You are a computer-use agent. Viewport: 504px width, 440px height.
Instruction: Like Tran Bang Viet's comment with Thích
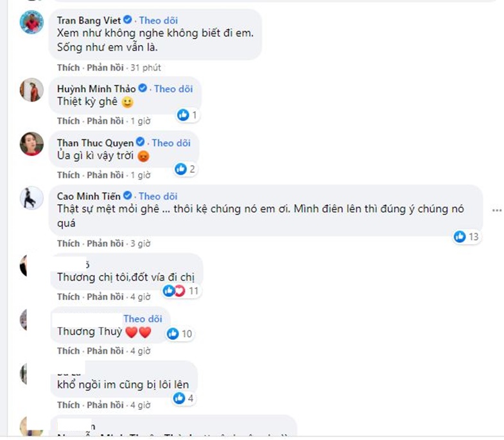coord(68,67)
